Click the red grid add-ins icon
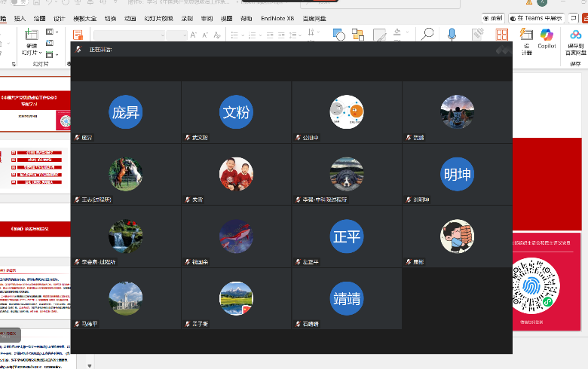 pos(500,35)
